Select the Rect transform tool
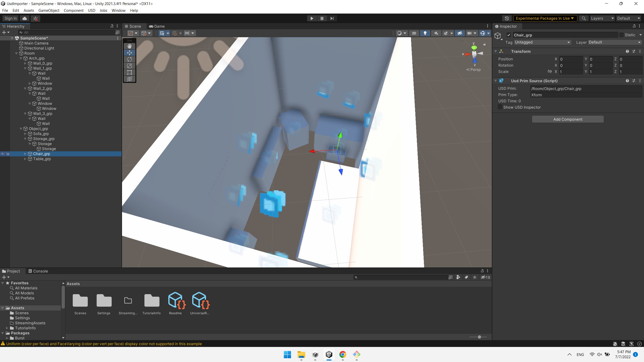Screen dimensions: 644x362 (130, 72)
